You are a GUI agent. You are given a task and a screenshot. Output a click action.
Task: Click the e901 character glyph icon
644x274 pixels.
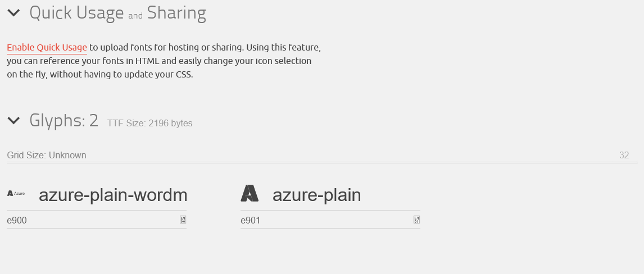pyautogui.click(x=416, y=220)
